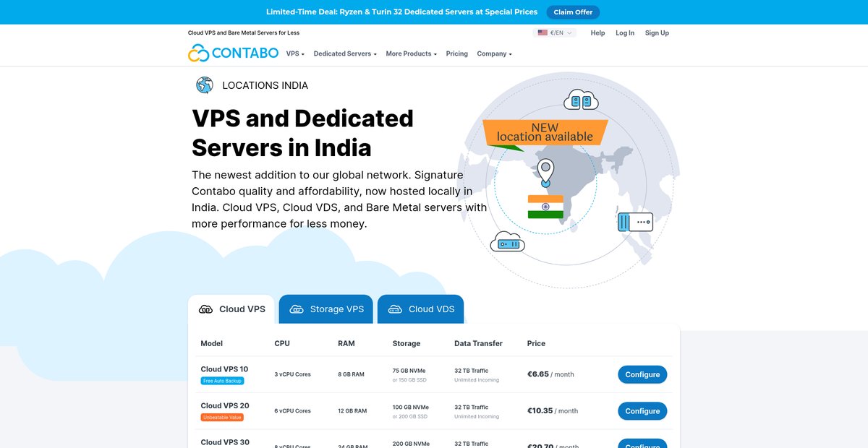Click the €10.35 / month price
Image resolution: width=868 pixels, height=448 pixels.
coord(553,410)
